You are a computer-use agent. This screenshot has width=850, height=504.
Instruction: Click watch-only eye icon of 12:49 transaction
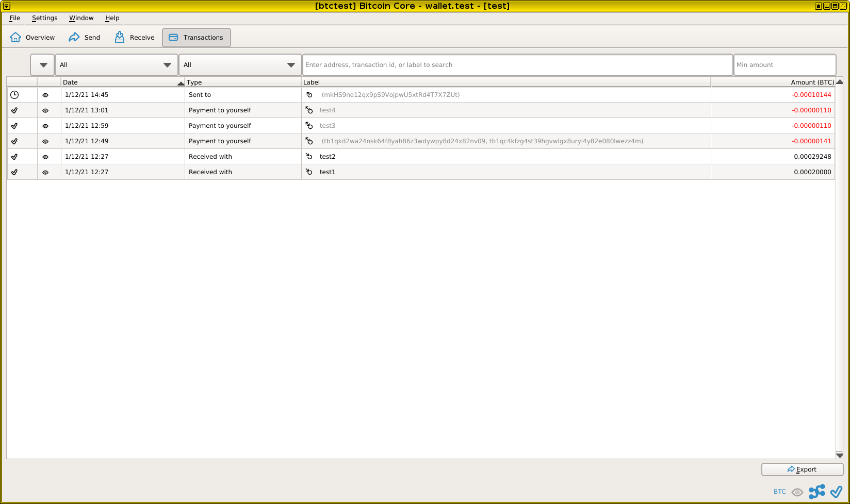45,142
